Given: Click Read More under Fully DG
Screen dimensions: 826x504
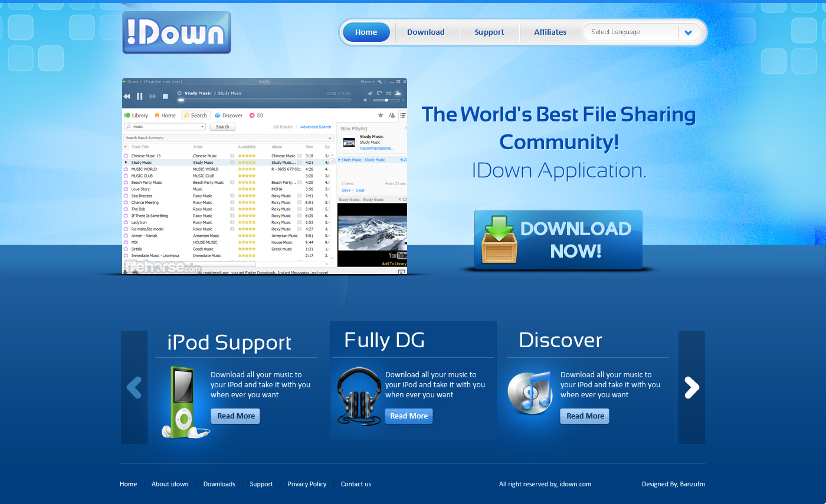Looking at the screenshot, I should pyautogui.click(x=409, y=416).
